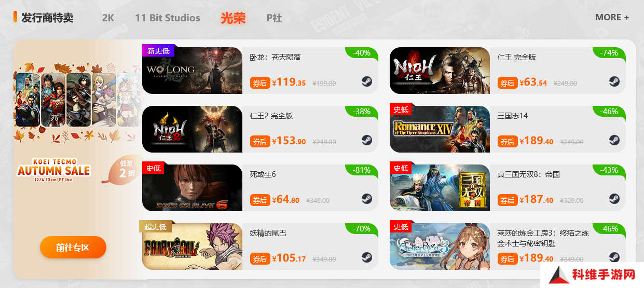The height and width of the screenshot is (288, 644).
Task: Open the Dead or Alive 6 thumbnail
Action: (x=192, y=188)
